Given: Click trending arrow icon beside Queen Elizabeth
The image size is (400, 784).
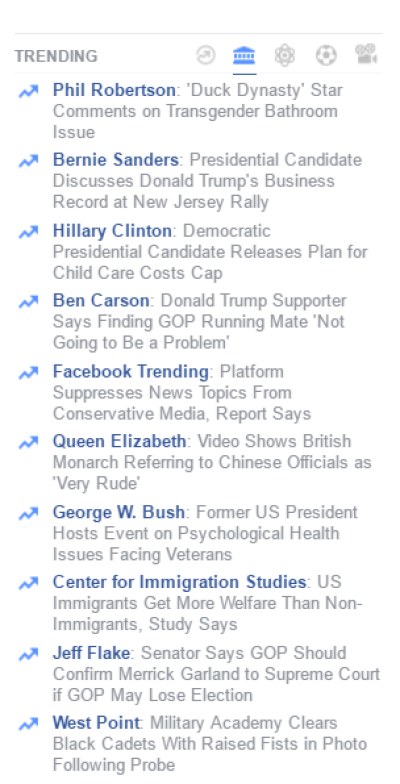Looking at the screenshot, I should click(x=28, y=443).
